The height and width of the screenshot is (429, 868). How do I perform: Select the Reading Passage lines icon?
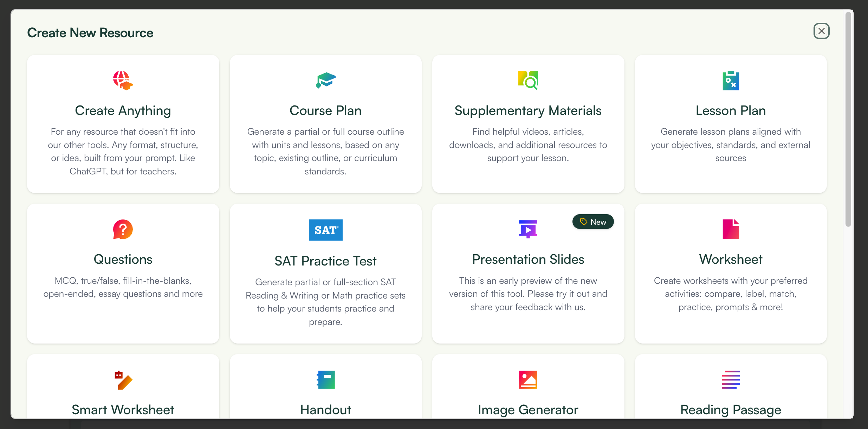(x=731, y=380)
